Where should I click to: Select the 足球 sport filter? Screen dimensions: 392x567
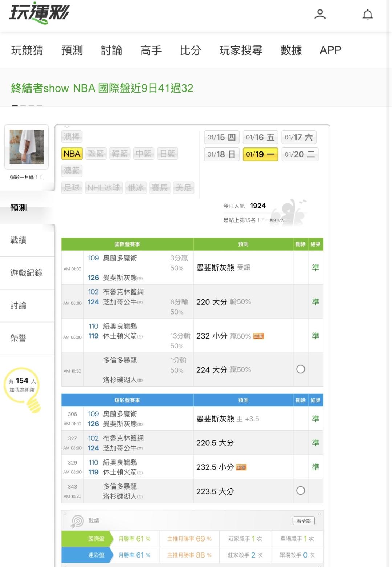coord(72,187)
